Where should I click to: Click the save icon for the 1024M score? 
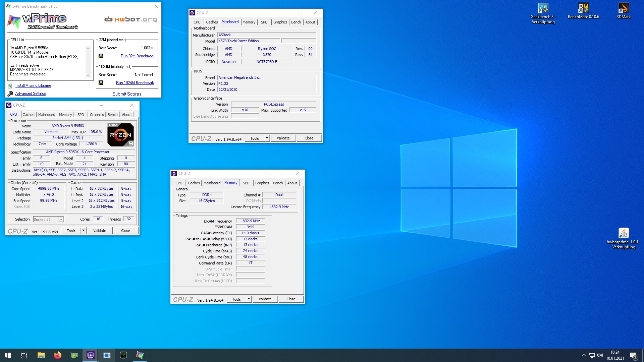(x=101, y=83)
